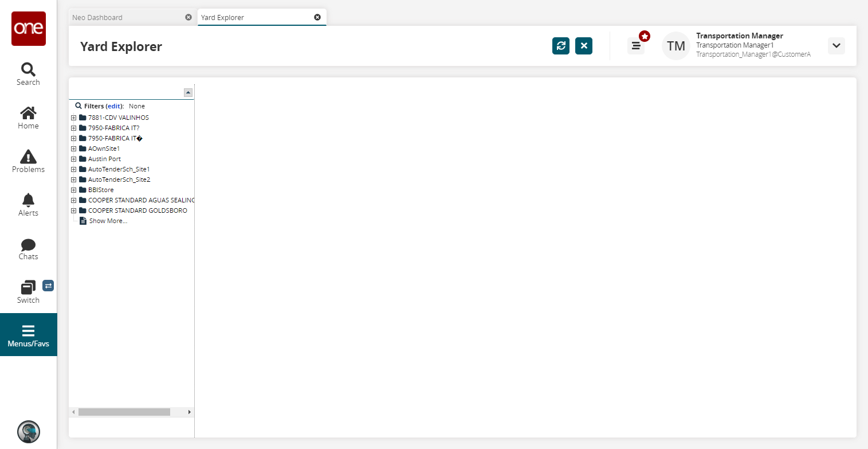The height and width of the screenshot is (449, 868).
Task: Expand the BBIStore tree node
Action: (73, 190)
